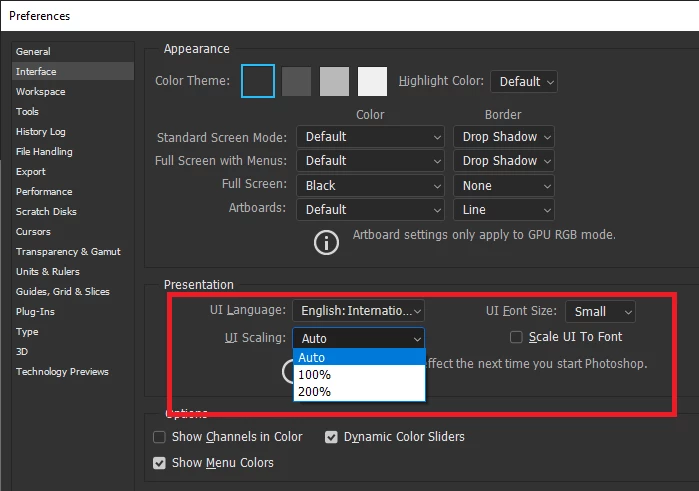Open the Type preferences category
The height and width of the screenshot is (491, 699).
point(73,332)
